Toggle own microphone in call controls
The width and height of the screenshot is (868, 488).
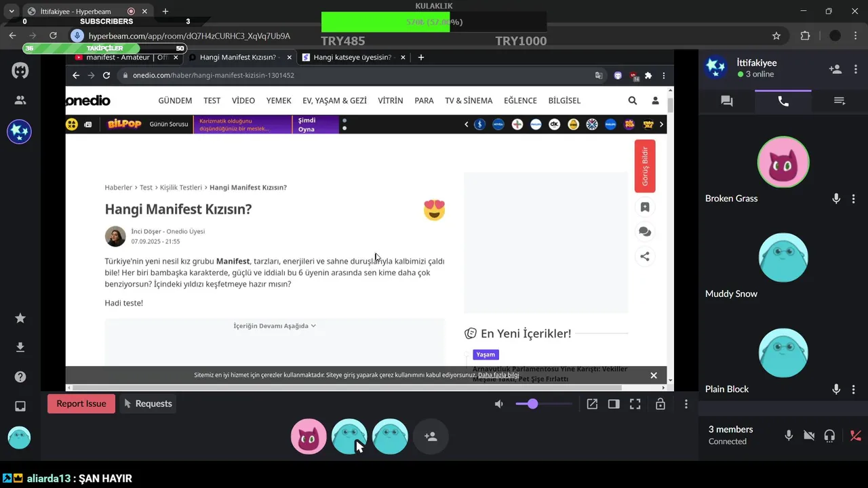pyautogui.click(x=789, y=436)
